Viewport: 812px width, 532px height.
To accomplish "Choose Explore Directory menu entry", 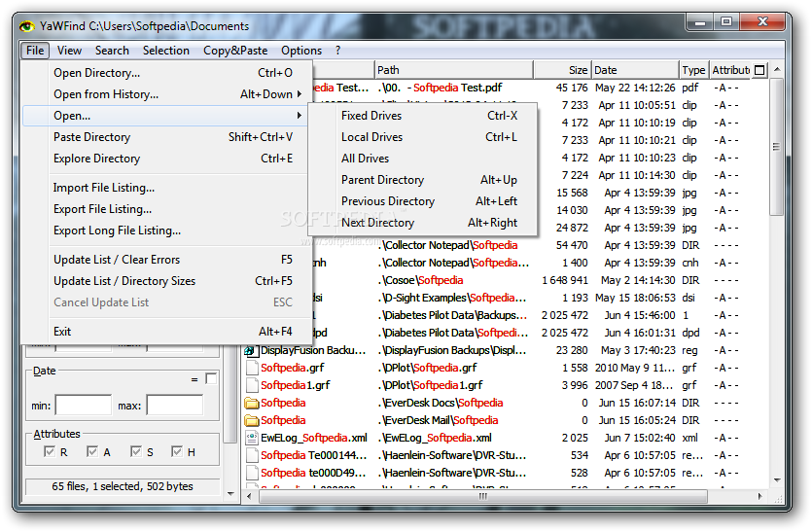I will click(166, 159).
